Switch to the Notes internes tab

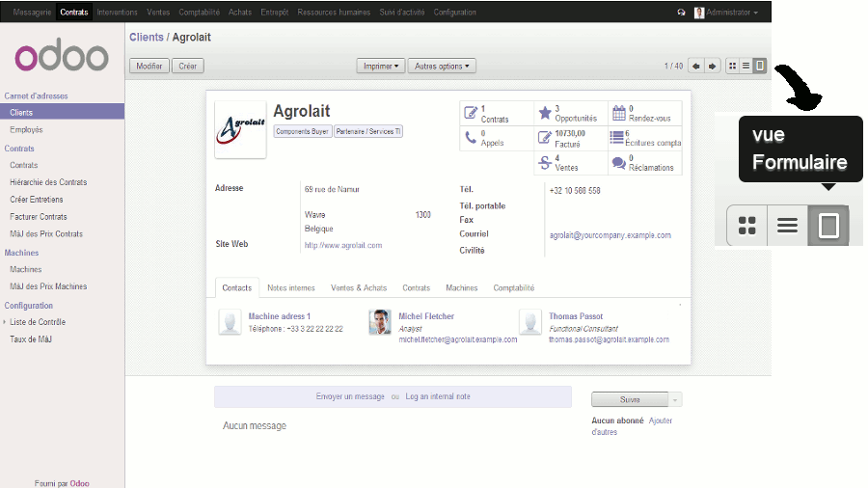click(291, 287)
